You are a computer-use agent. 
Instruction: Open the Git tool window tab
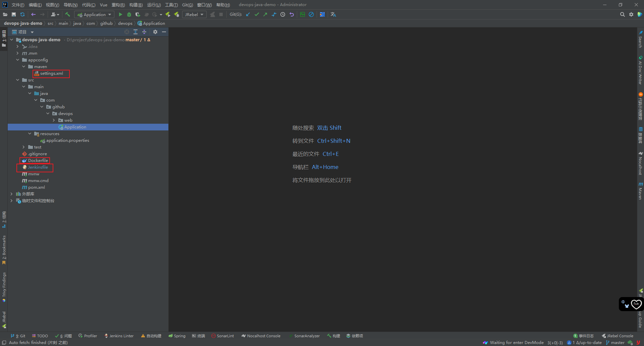pyautogui.click(x=18, y=336)
